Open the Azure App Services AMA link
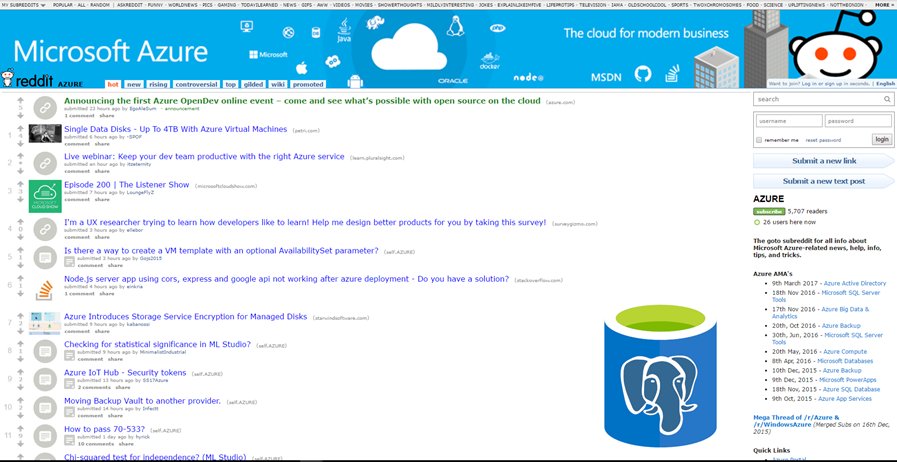Image resolution: width=897 pixels, height=462 pixels. (x=845, y=399)
